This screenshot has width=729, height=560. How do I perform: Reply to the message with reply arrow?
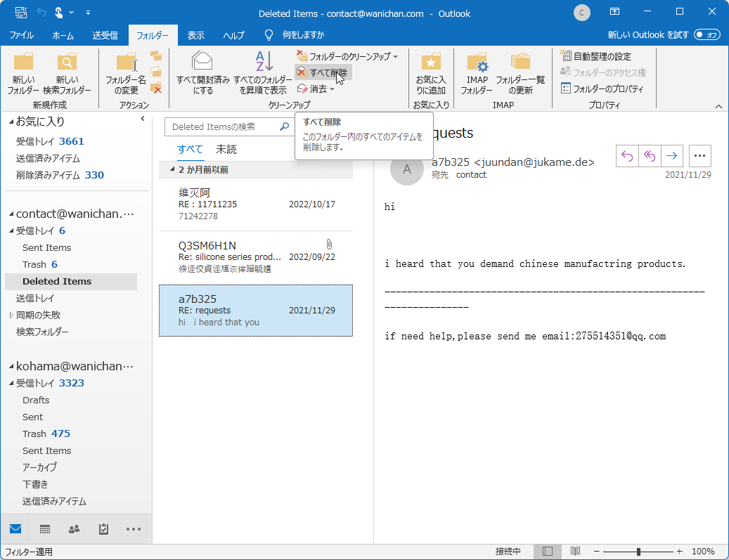[x=627, y=156]
